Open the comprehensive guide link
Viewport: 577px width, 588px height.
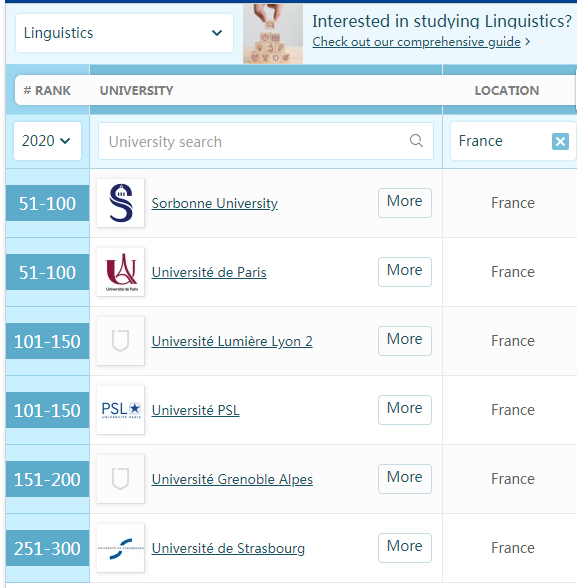click(x=417, y=42)
